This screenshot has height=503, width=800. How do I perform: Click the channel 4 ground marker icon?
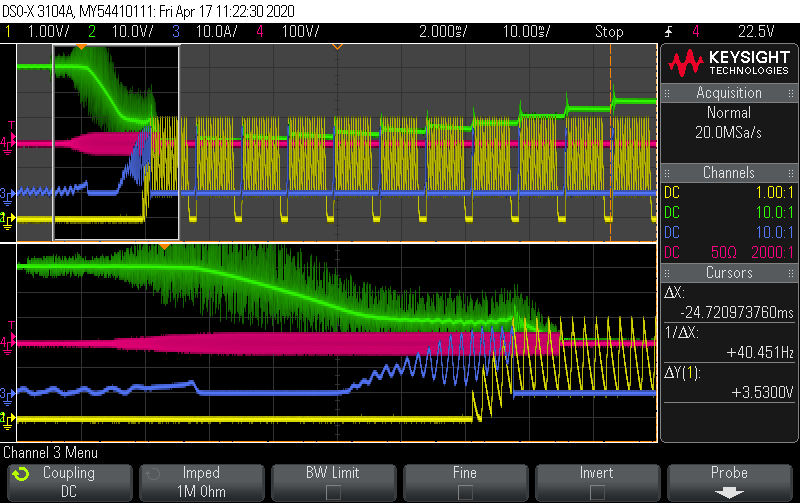7,145
